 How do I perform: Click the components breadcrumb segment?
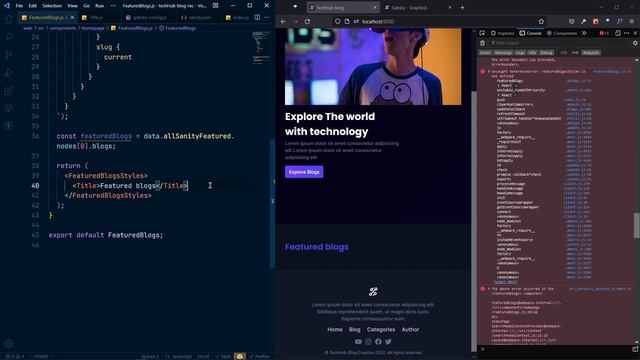pyautogui.click(x=62, y=28)
